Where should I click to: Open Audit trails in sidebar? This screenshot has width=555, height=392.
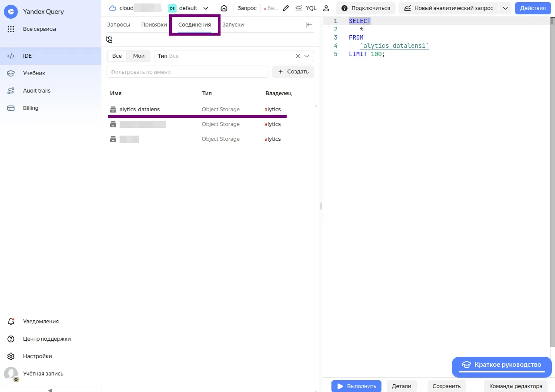point(50,91)
